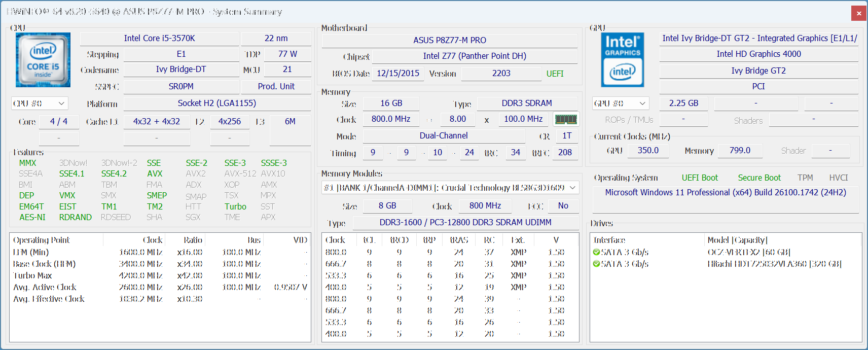Click the VMX feature flag

67,196
